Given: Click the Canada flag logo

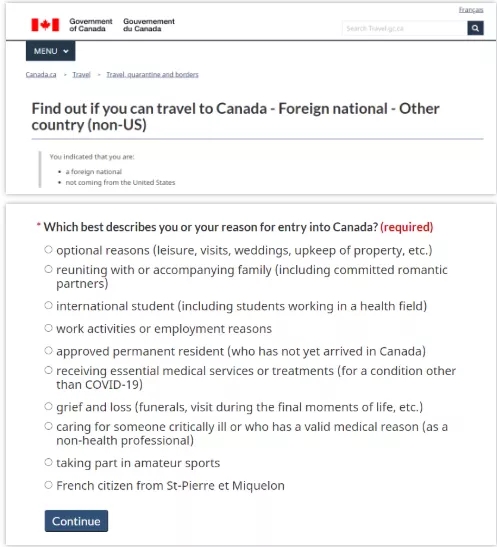Looking at the screenshot, I should tap(45, 25).
